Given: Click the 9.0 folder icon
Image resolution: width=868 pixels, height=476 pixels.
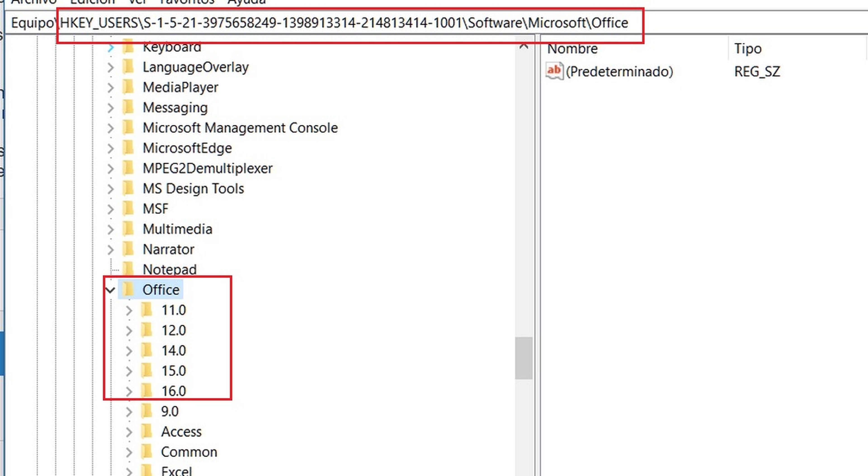Looking at the screenshot, I should [146, 411].
